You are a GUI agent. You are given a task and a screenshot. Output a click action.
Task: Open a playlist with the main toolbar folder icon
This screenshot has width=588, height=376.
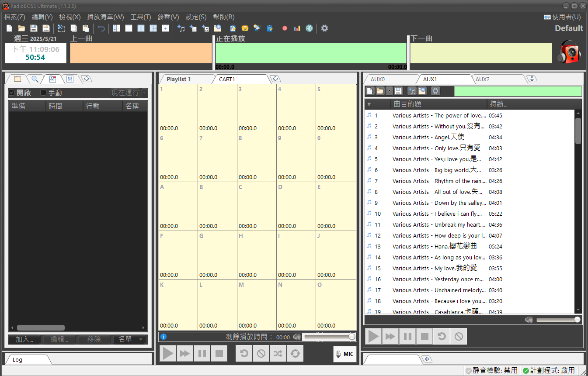tap(21, 28)
